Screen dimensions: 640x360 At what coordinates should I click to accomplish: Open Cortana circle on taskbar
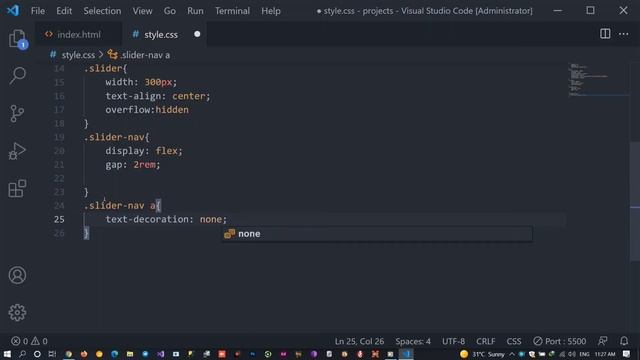37,354
